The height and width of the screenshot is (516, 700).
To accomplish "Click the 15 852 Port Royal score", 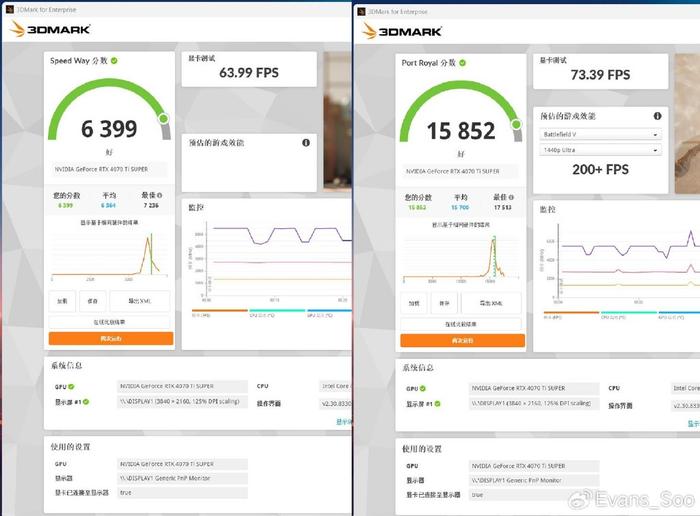I will [x=461, y=131].
